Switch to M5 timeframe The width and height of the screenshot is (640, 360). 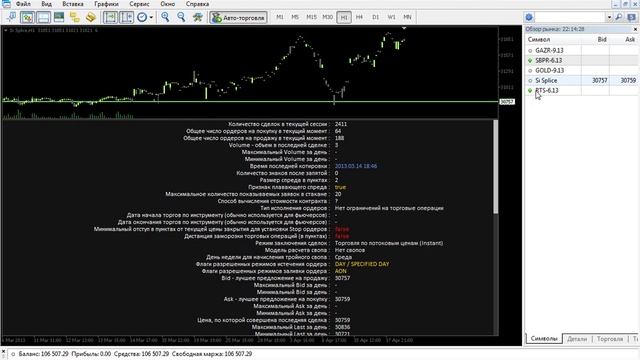295,17
